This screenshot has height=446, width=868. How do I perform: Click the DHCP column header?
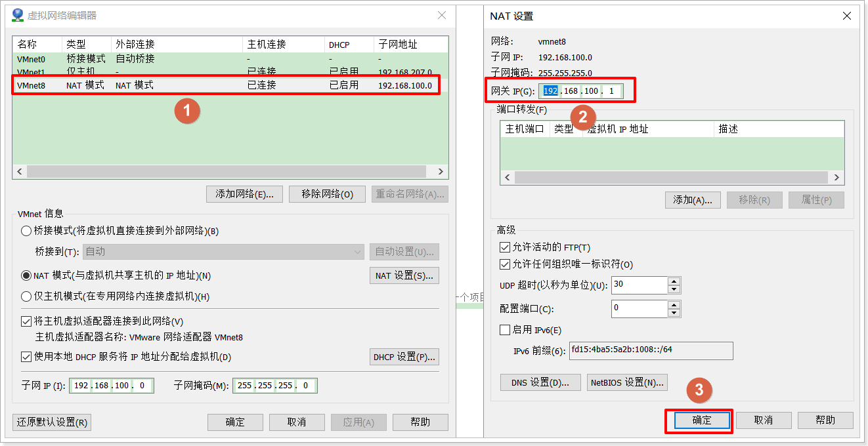(349, 45)
